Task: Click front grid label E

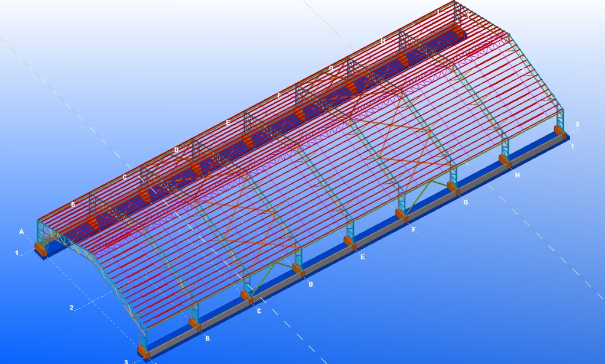Action: 363,258
